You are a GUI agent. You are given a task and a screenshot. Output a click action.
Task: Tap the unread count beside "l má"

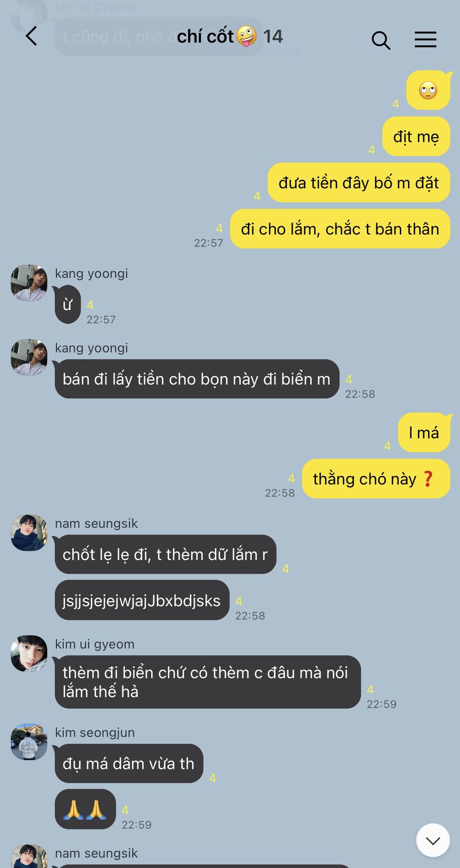pos(387,446)
